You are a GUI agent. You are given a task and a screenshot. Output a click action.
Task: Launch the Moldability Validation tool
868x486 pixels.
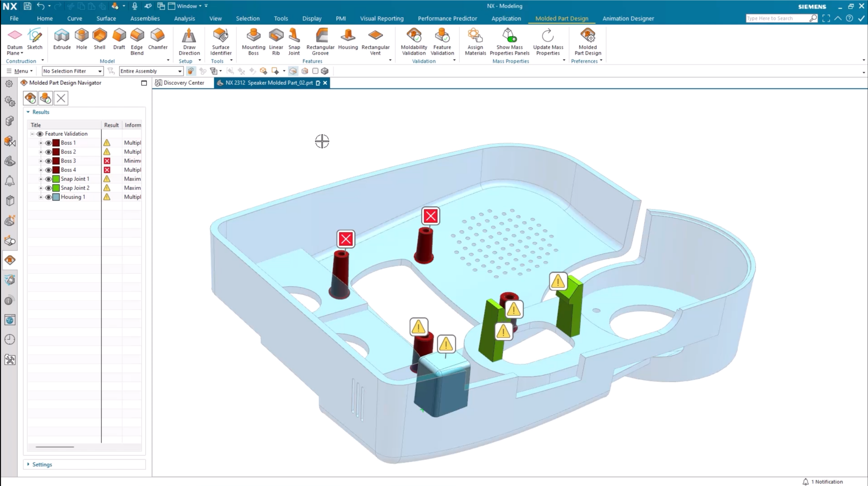(414, 40)
